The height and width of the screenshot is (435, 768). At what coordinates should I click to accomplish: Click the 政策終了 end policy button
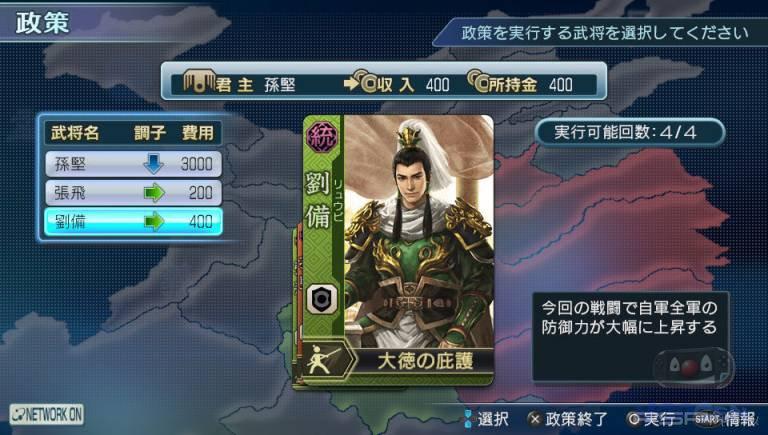568,419
